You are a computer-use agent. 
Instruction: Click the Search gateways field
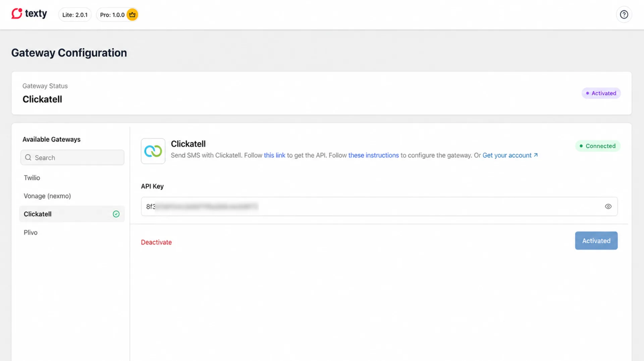tap(72, 157)
